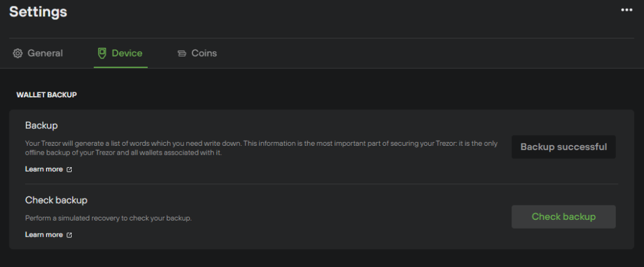
Task: Click the WALLET BACKUP section header
Action: (x=47, y=95)
